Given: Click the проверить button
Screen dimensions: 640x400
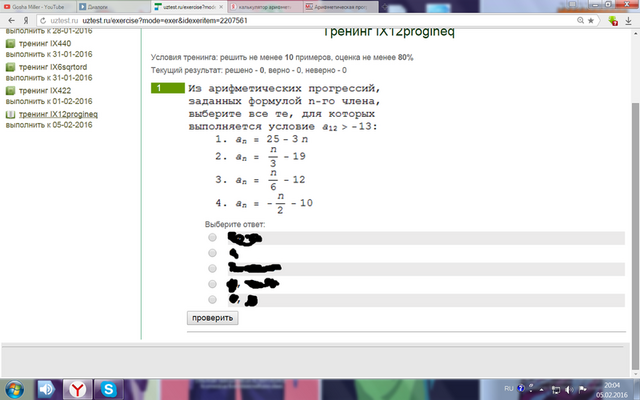Looking at the screenshot, I should coord(212,318).
